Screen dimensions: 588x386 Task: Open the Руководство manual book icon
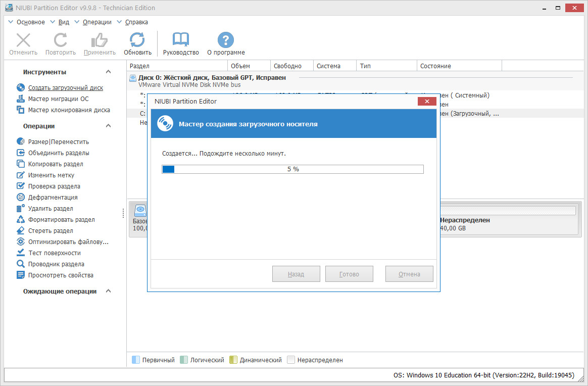click(x=181, y=40)
